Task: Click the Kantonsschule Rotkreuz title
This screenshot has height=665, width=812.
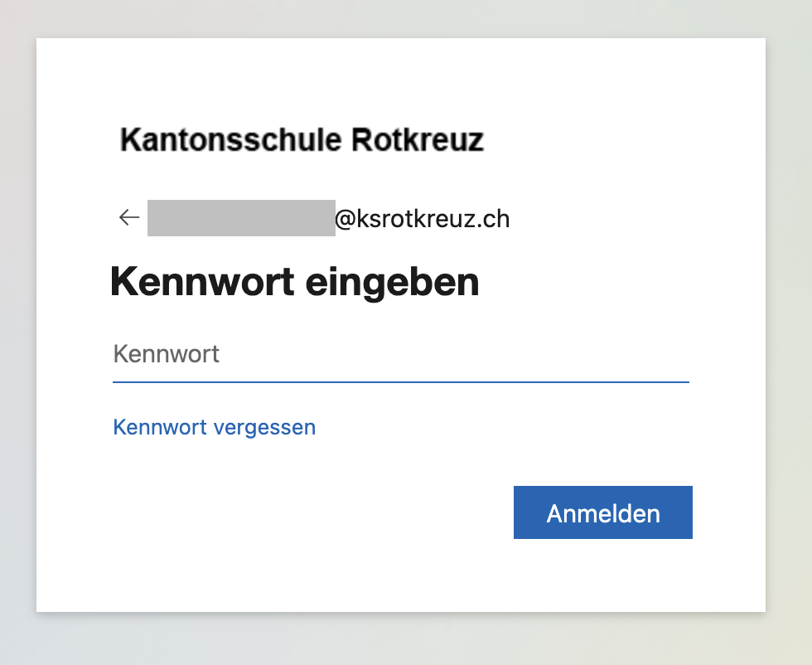Action: [x=302, y=140]
